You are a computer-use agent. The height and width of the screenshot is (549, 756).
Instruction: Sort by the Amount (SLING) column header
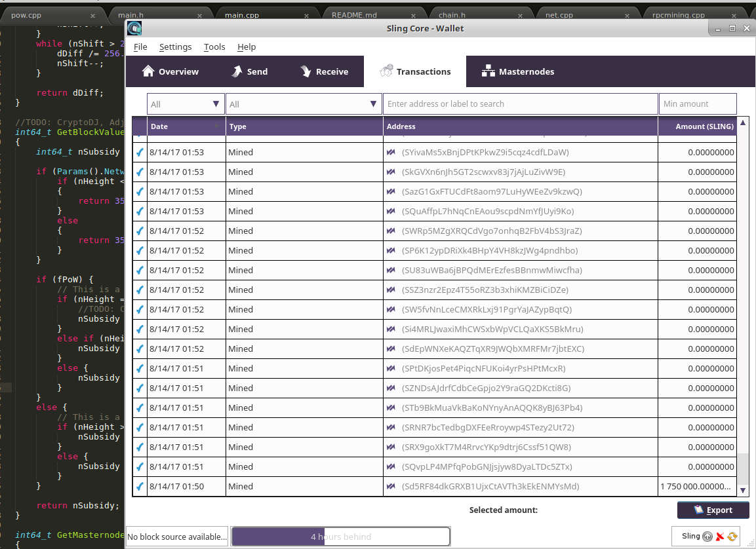pyautogui.click(x=697, y=126)
